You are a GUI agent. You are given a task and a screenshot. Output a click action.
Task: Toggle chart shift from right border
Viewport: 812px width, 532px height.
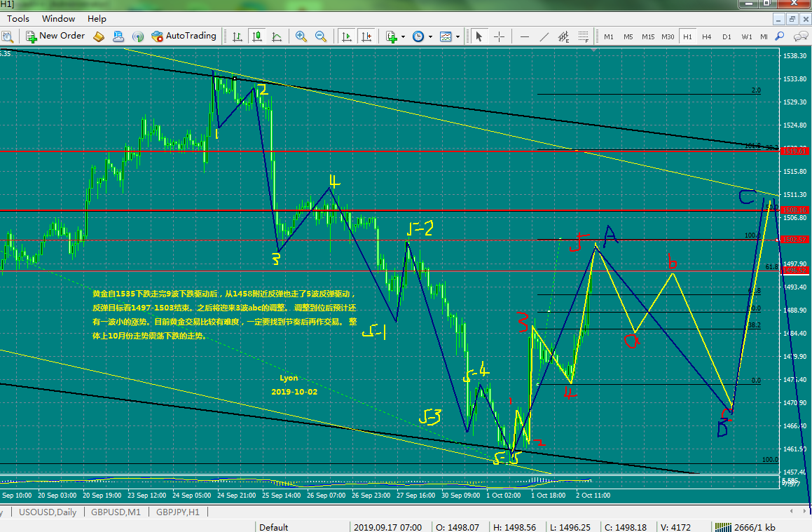click(x=366, y=36)
